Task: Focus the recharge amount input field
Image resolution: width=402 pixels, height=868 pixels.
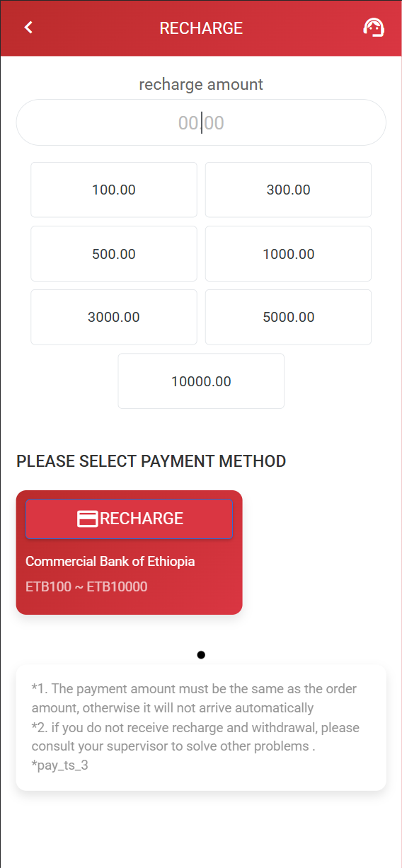Action: [201, 123]
